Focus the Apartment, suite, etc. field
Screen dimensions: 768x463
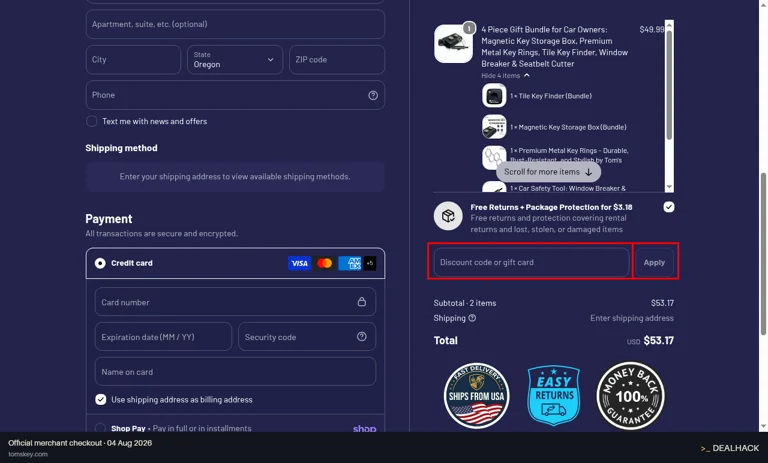click(x=235, y=24)
